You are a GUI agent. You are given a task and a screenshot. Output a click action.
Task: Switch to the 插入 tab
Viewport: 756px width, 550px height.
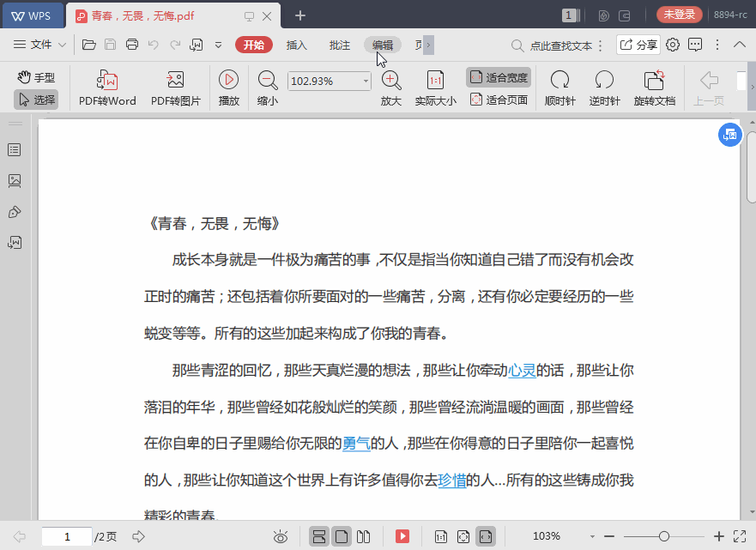pyautogui.click(x=296, y=45)
